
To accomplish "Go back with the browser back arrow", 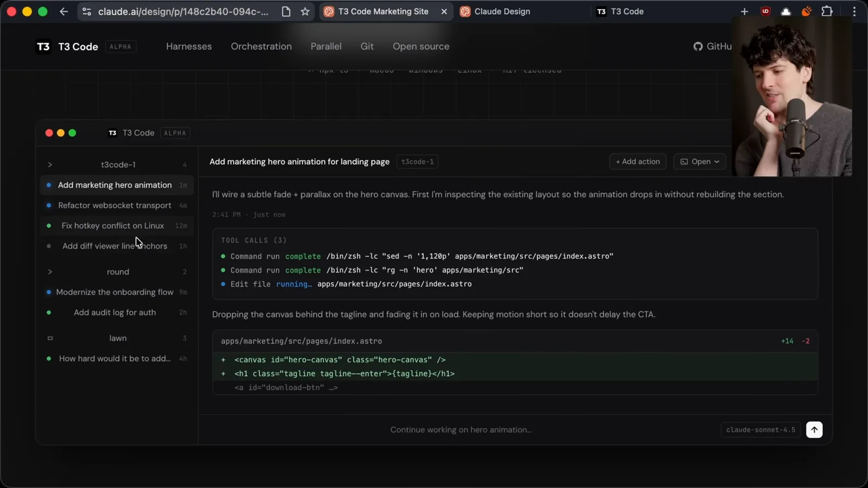I will click(63, 11).
